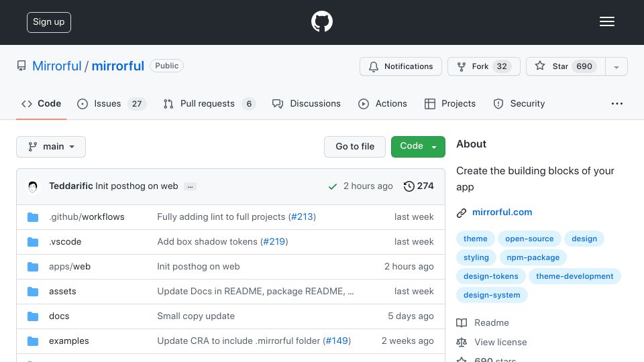Open pull request #213 link

[302, 217]
